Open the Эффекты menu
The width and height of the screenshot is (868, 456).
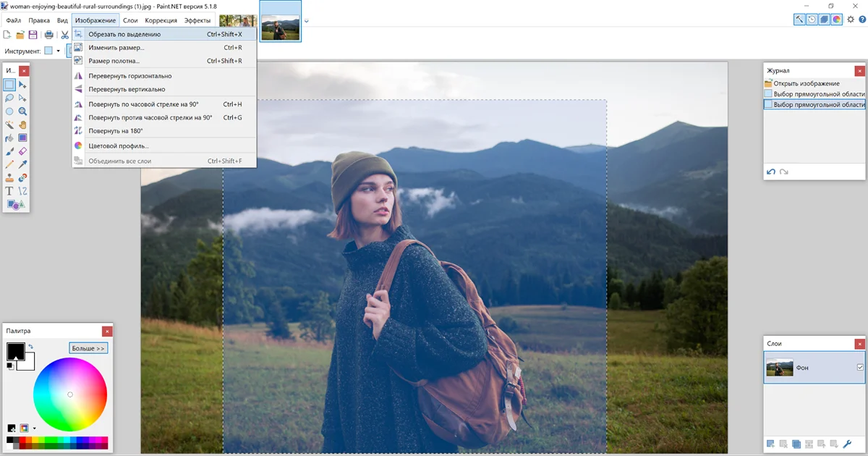point(197,20)
